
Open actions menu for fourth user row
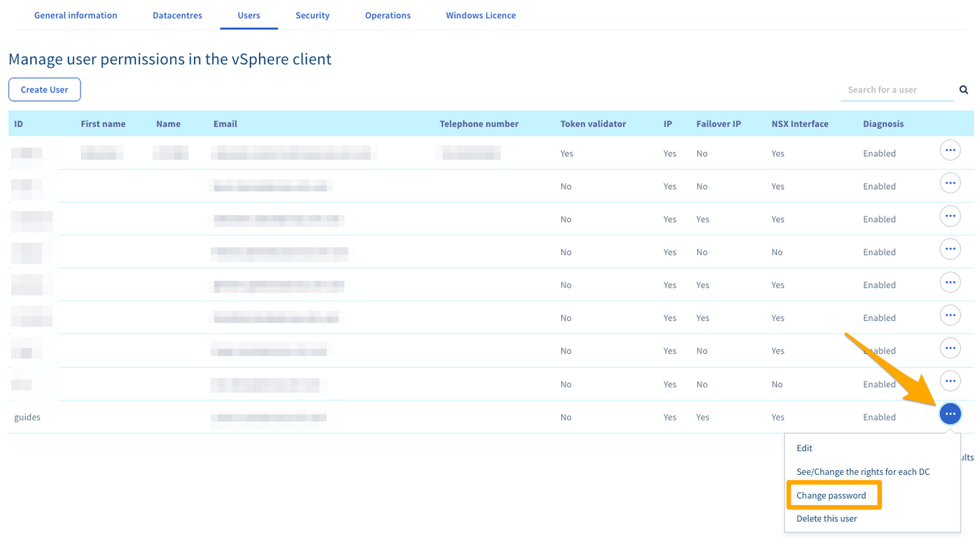point(949,249)
